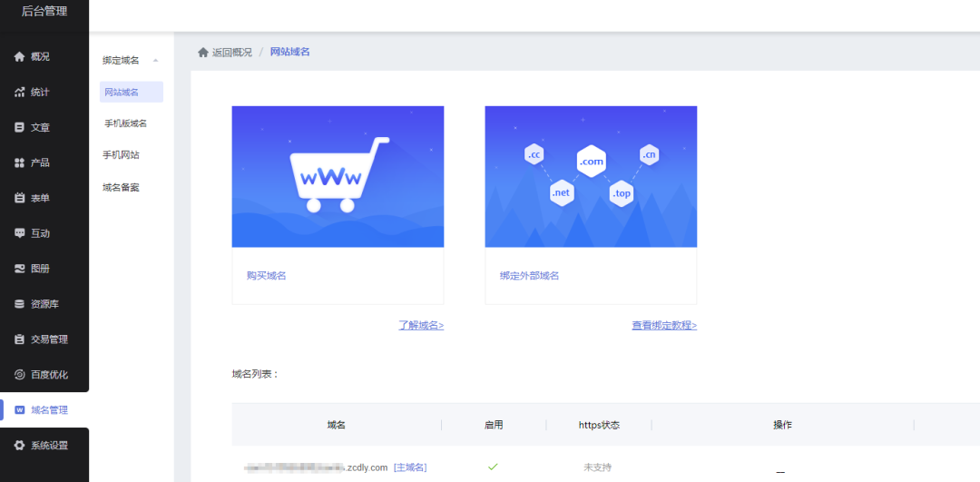Open the 查看绑定教程> link
980x482 pixels.
664,325
